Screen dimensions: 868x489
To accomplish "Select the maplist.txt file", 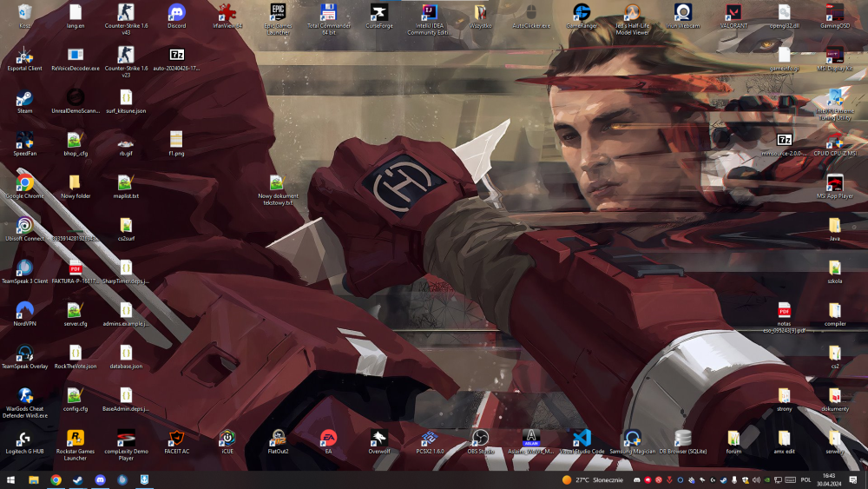I will 126,186.
